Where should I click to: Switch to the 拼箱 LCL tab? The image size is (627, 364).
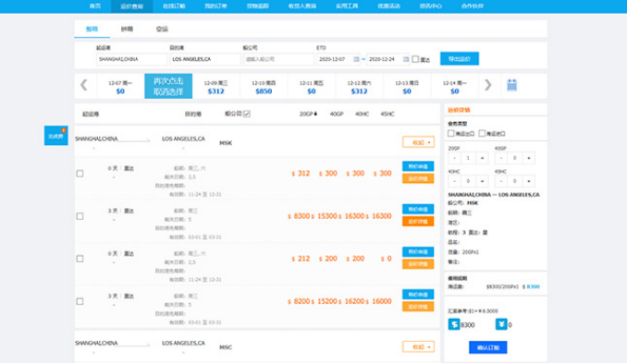pyautogui.click(x=127, y=29)
